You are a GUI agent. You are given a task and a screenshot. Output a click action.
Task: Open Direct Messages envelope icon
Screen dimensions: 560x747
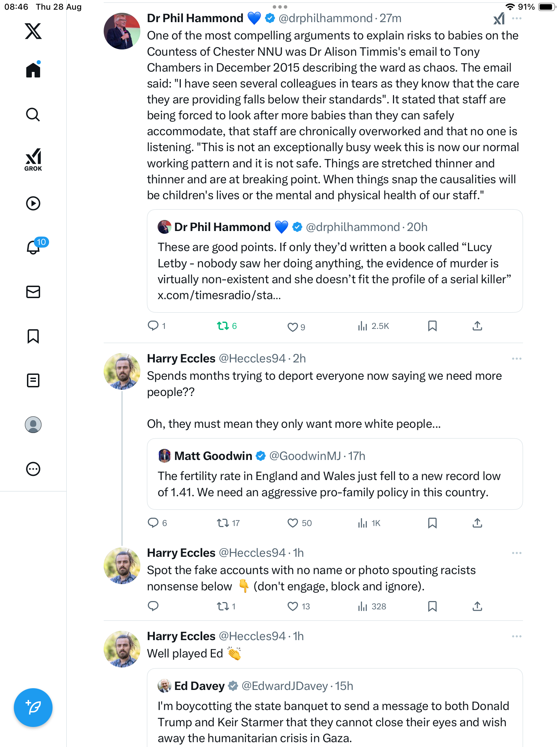33,292
